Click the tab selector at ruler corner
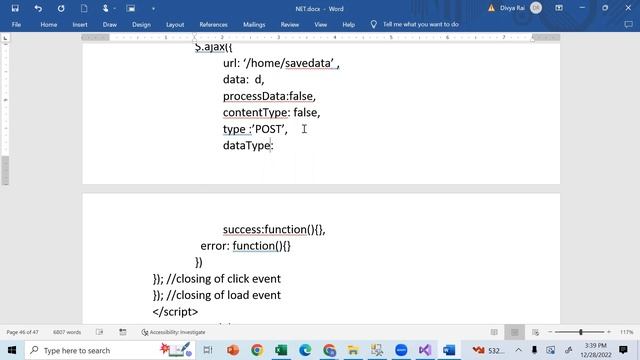 pos(5,38)
